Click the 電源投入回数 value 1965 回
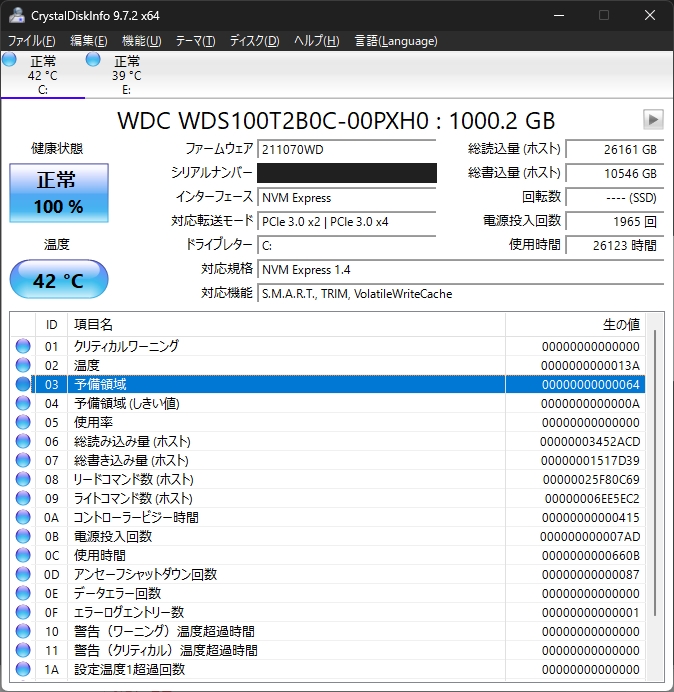 (x=614, y=221)
